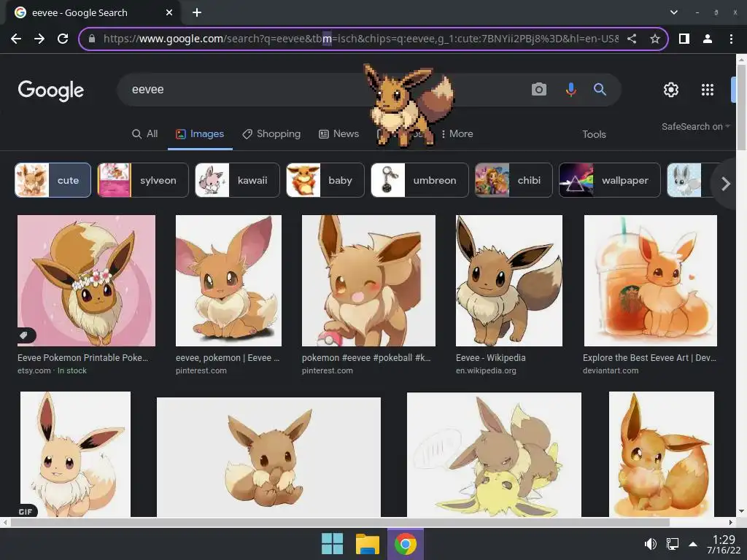Open the Eevee Pokemon Printable etsy link
The image size is (747, 560).
[83, 357]
